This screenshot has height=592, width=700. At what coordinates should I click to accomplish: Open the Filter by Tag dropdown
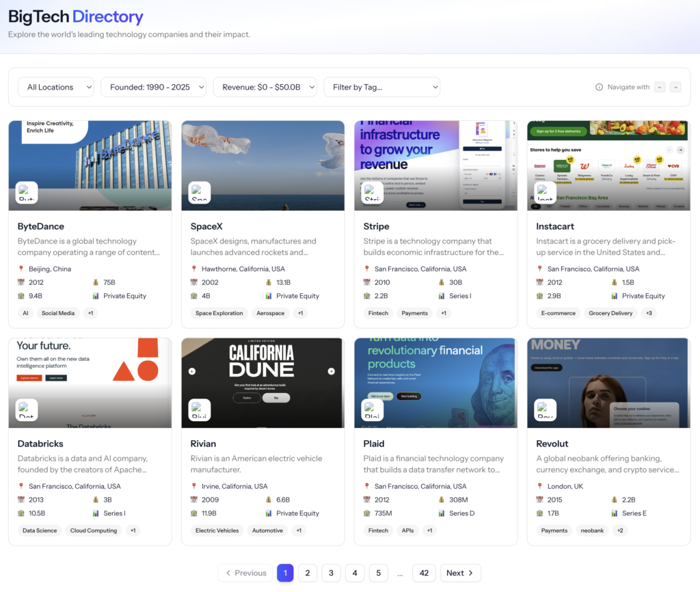tap(381, 87)
